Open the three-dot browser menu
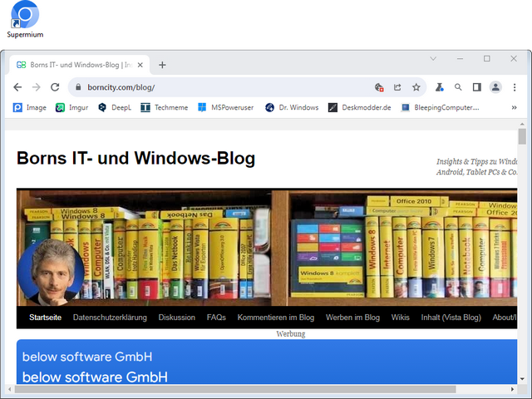This screenshot has height=399, width=532. pos(515,87)
